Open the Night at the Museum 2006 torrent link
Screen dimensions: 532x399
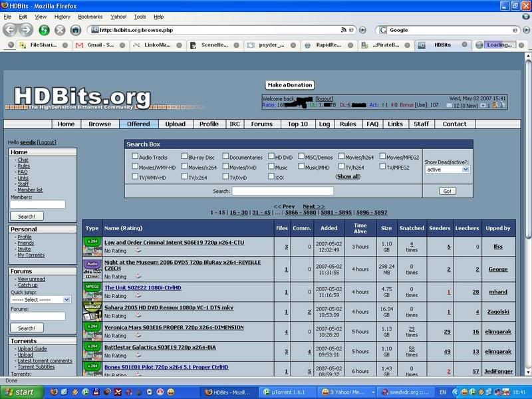pyautogui.click(x=182, y=265)
